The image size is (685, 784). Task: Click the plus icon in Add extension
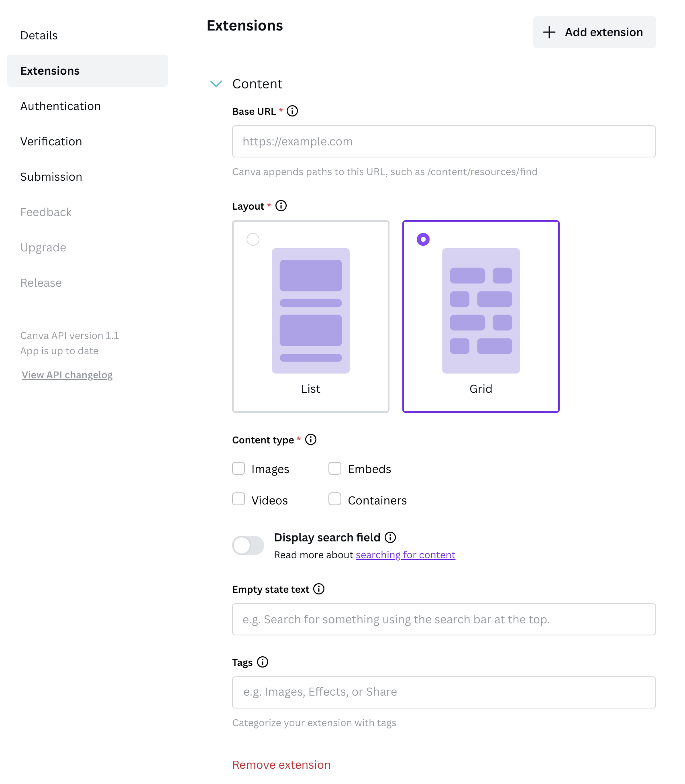click(549, 32)
